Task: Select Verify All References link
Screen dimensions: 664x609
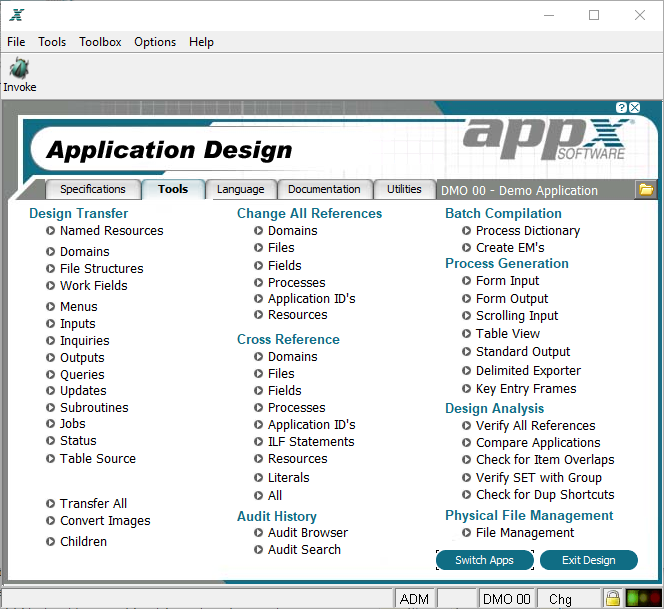Action: (536, 425)
